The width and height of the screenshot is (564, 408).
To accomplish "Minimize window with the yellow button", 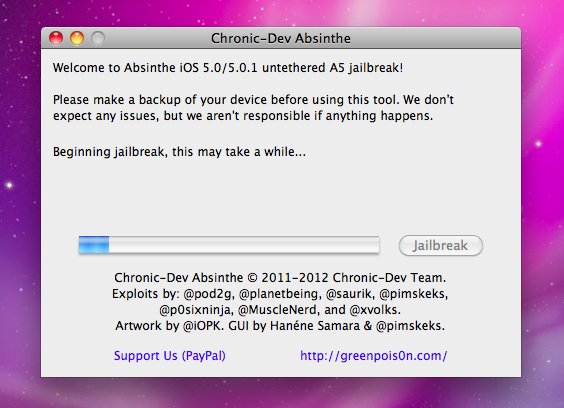I will pyautogui.click(x=77, y=38).
